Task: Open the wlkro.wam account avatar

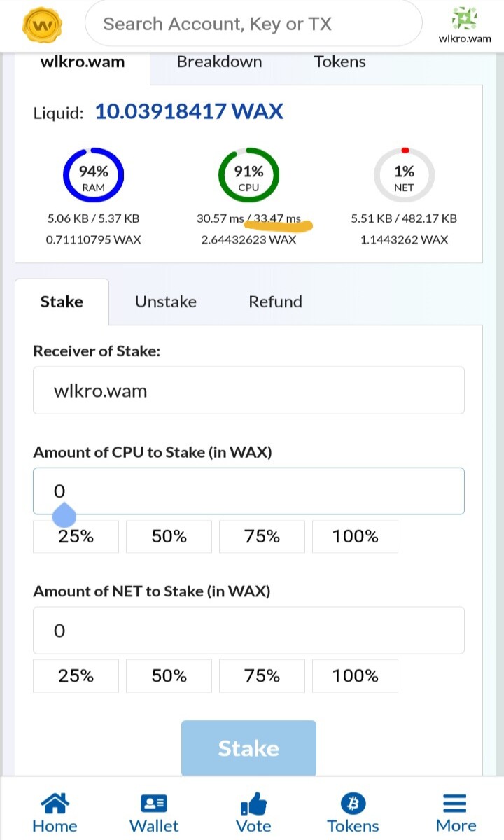Action: coord(465,17)
